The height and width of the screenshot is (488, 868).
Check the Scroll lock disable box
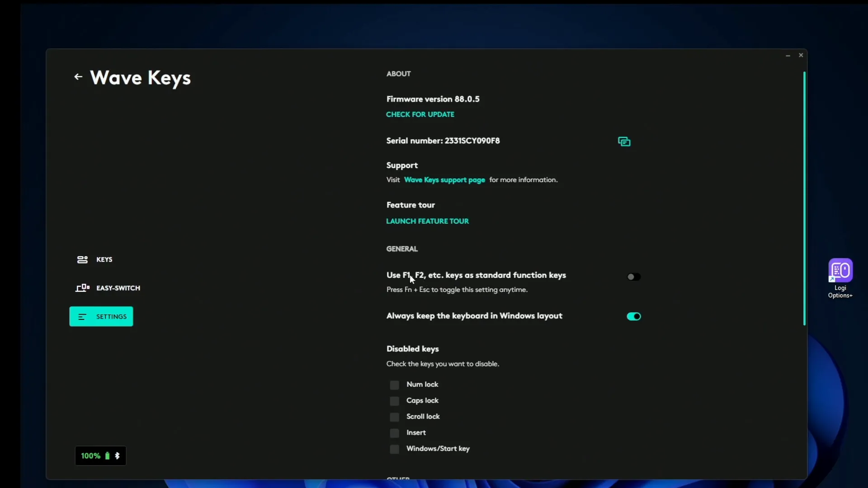coord(394,417)
